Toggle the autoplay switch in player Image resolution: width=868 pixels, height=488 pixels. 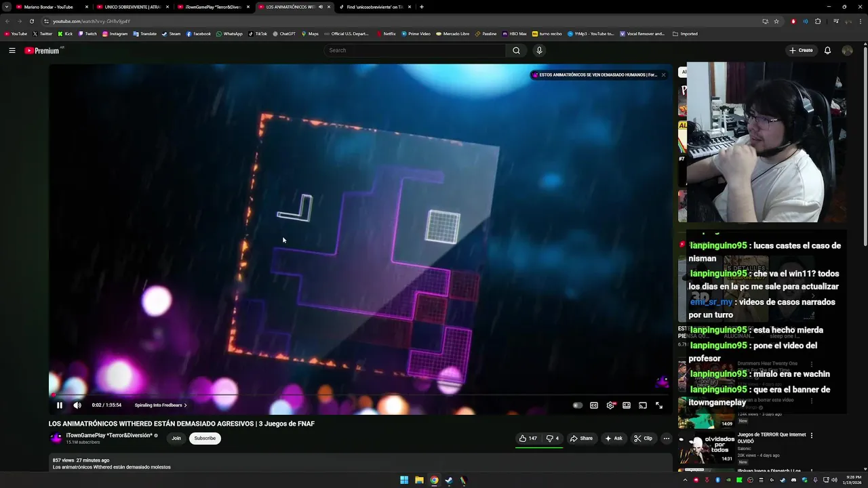(577, 405)
